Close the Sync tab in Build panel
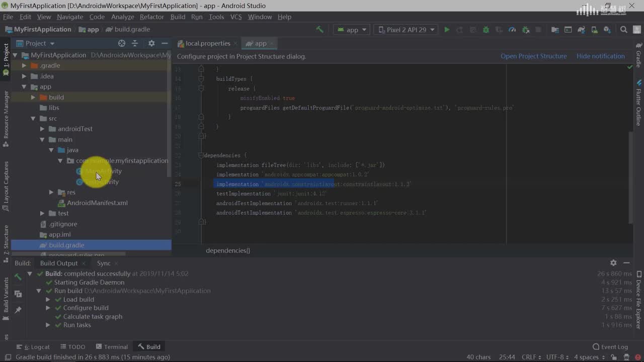644x362 pixels. point(116,263)
